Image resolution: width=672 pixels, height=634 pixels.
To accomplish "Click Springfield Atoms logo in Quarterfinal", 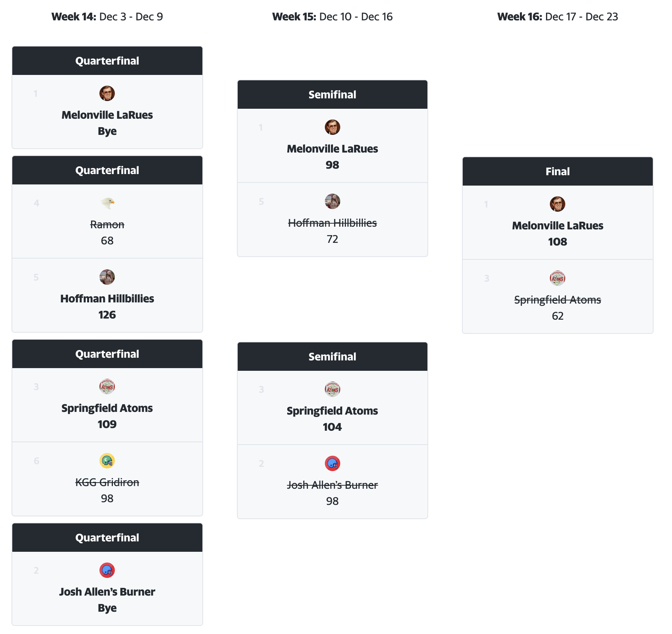I will pyautogui.click(x=107, y=387).
